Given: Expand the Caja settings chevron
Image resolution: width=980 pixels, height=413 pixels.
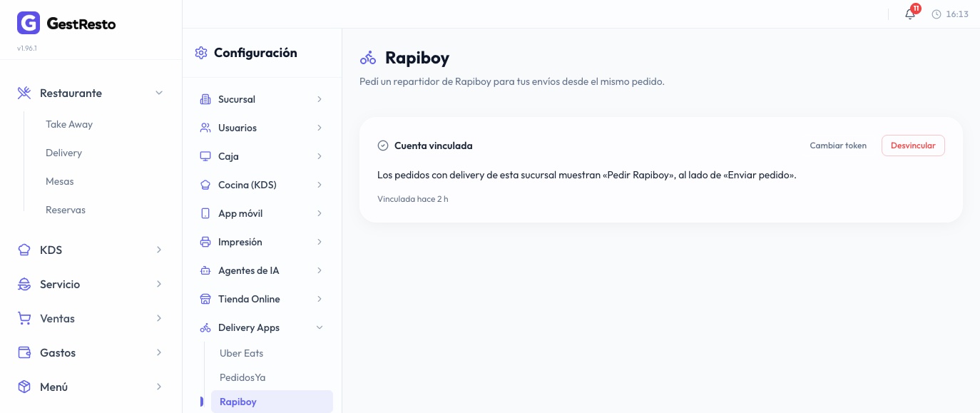Looking at the screenshot, I should coord(320,156).
